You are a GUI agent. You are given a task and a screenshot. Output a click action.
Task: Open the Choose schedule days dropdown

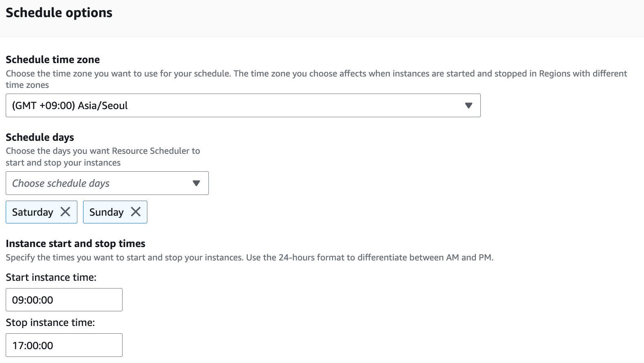(x=107, y=183)
